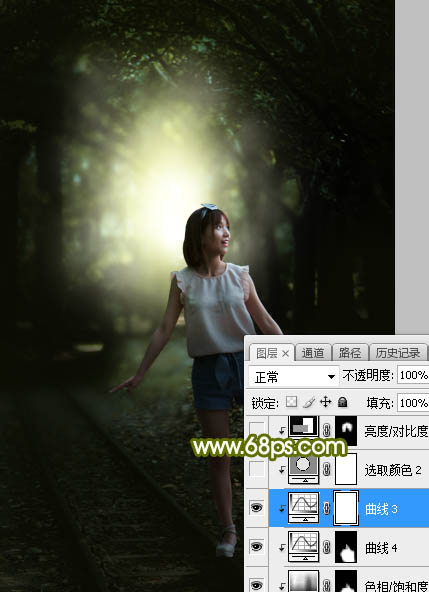Click the lock position move icon
Image resolution: width=429 pixels, height=592 pixels.
pos(325,402)
